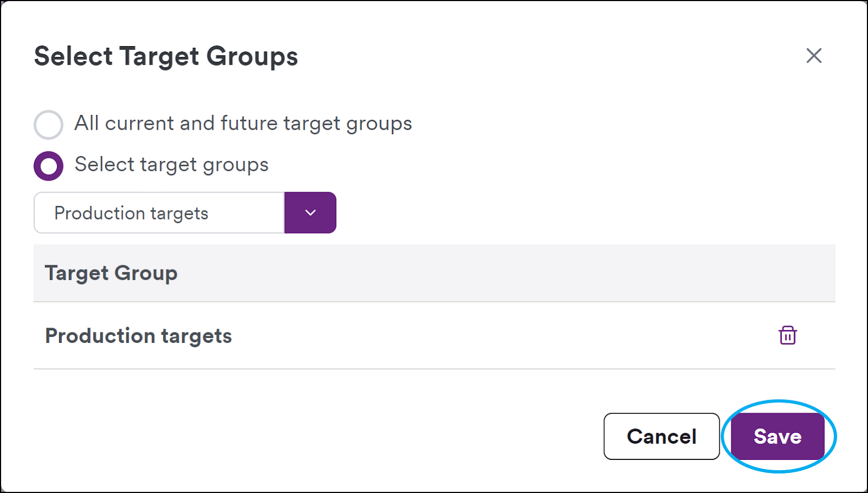Remove the Production targets row entry
This screenshot has height=493, width=868.
point(788,335)
